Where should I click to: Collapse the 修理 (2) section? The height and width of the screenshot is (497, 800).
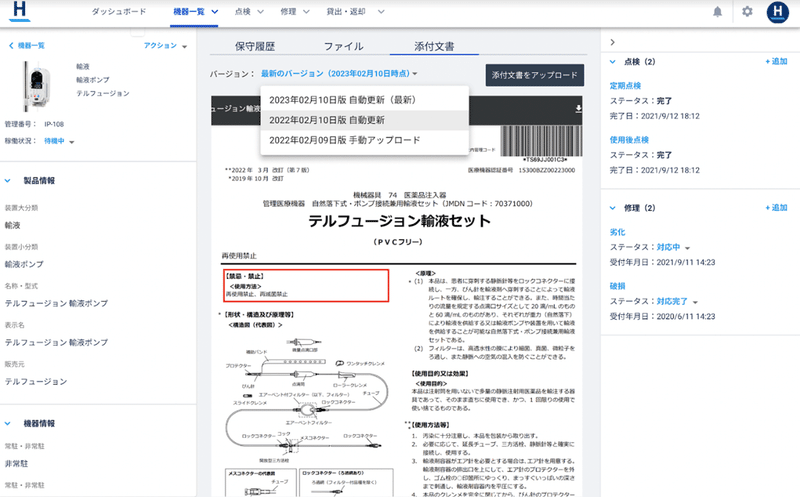click(x=613, y=208)
